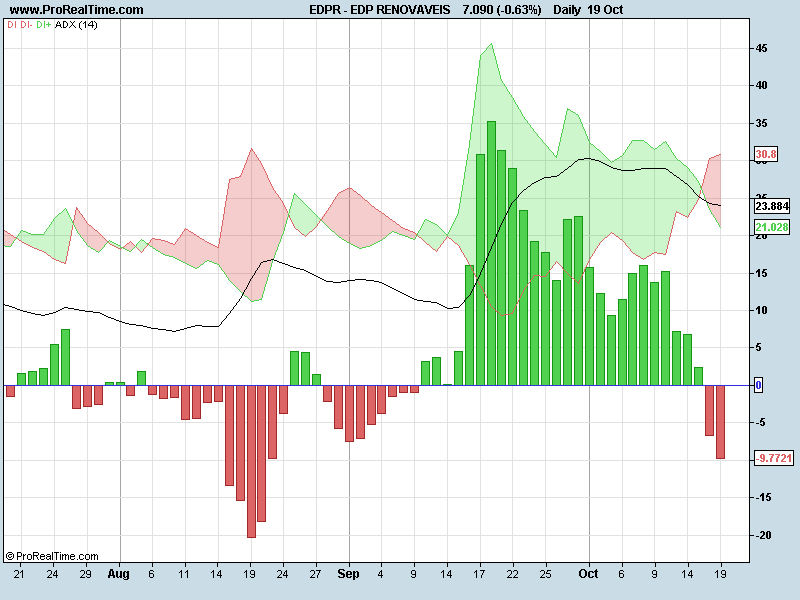Select the 22 date label on time axis

512,574
